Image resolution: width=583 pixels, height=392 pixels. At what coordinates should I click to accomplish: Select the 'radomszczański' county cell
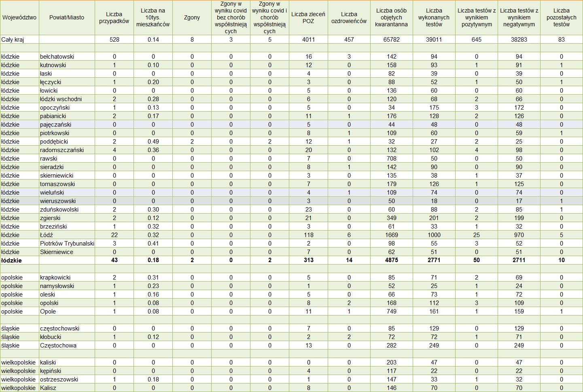[67, 150]
